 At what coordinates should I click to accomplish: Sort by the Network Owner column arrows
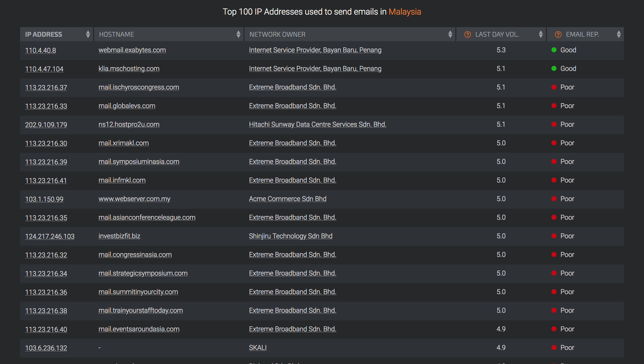tap(450, 34)
